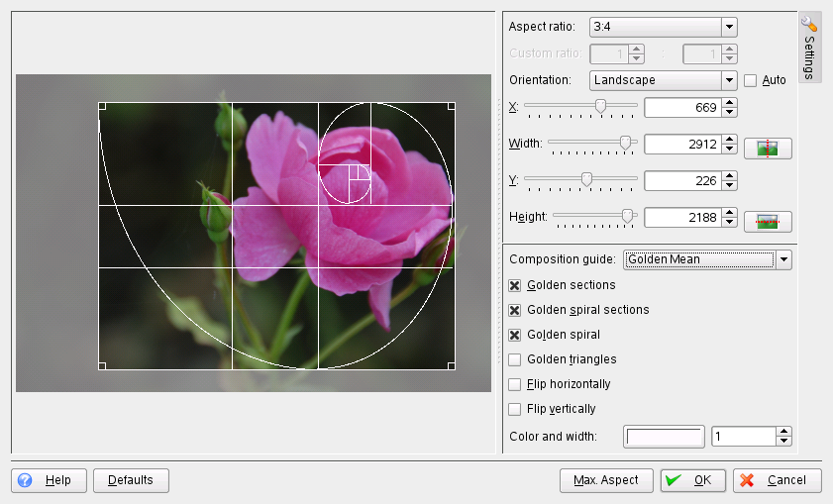Decrease guide line width stepper
Viewport: 833px width, 504px height.
click(x=784, y=442)
